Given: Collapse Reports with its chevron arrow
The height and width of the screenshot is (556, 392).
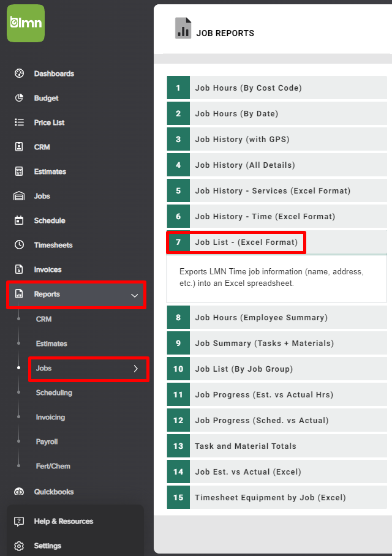Looking at the screenshot, I should (135, 295).
